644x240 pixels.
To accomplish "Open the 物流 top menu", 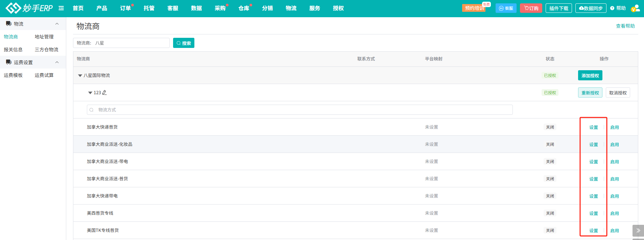I will [291, 8].
